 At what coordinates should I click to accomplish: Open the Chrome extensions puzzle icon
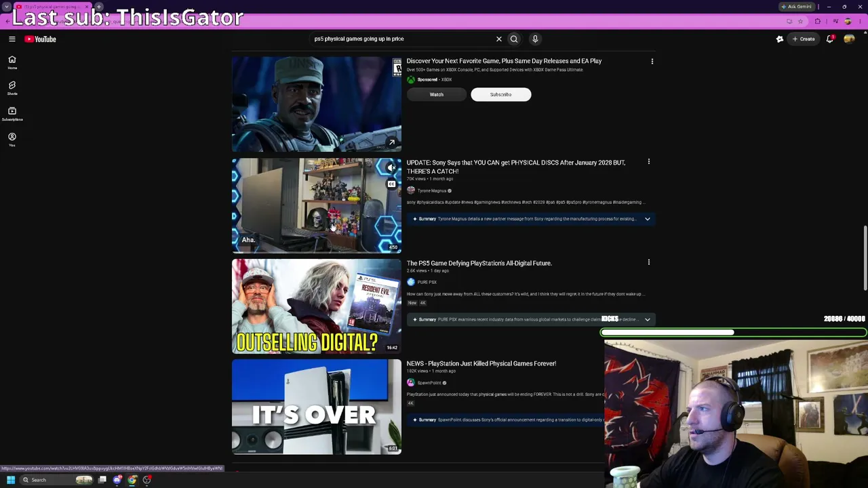[x=818, y=22]
